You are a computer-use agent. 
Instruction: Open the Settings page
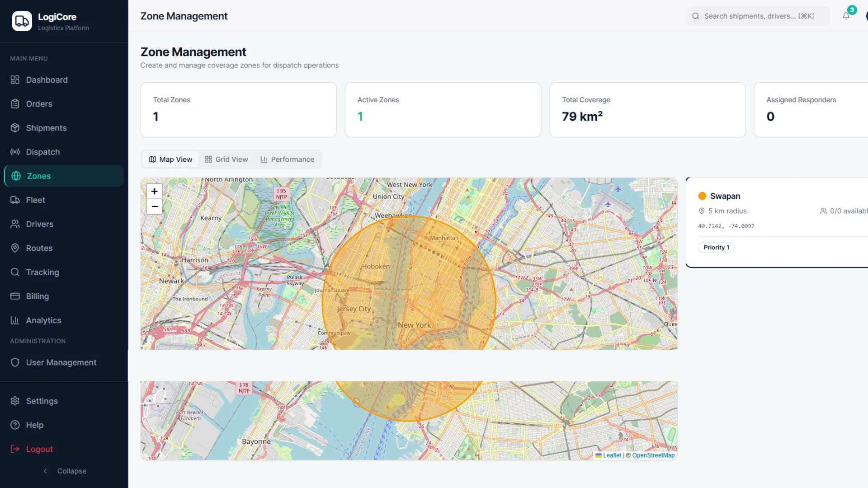pyautogui.click(x=64, y=401)
